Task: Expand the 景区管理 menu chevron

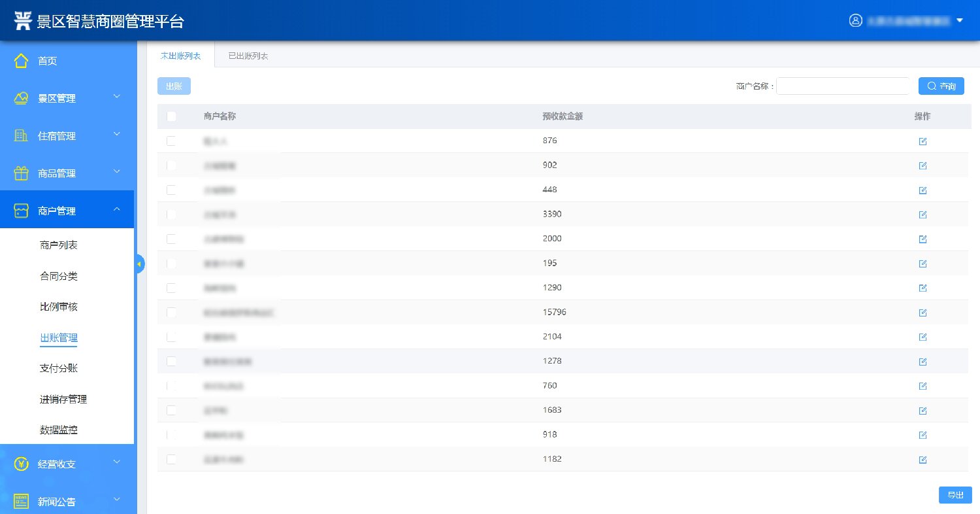Action: click(x=117, y=97)
